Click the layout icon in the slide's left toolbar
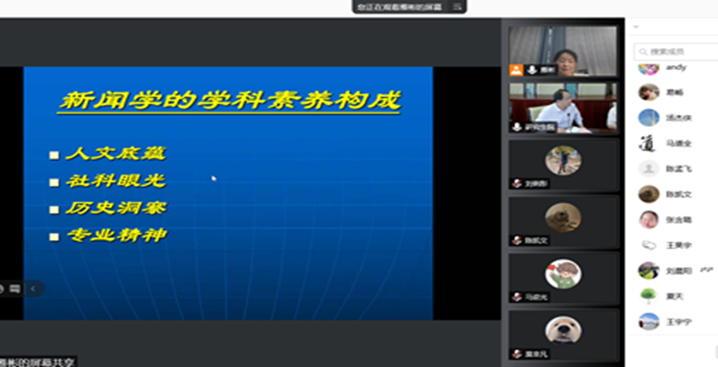This screenshot has height=367, width=718. tap(15, 289)
